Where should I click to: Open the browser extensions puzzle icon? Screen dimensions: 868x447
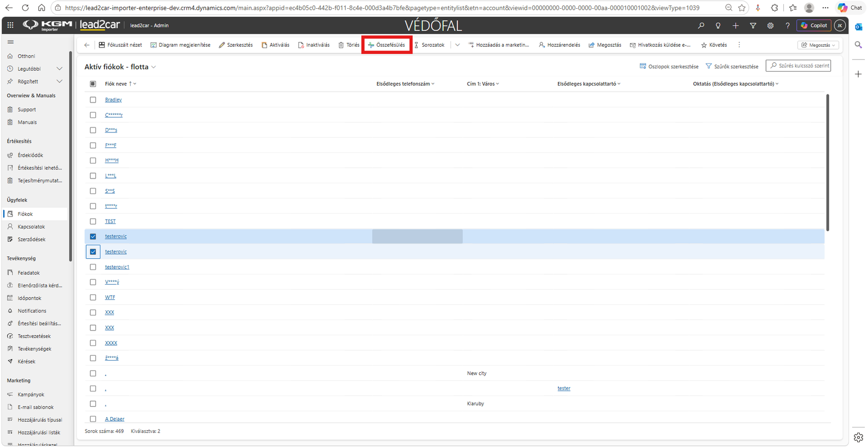click(775, 8)
